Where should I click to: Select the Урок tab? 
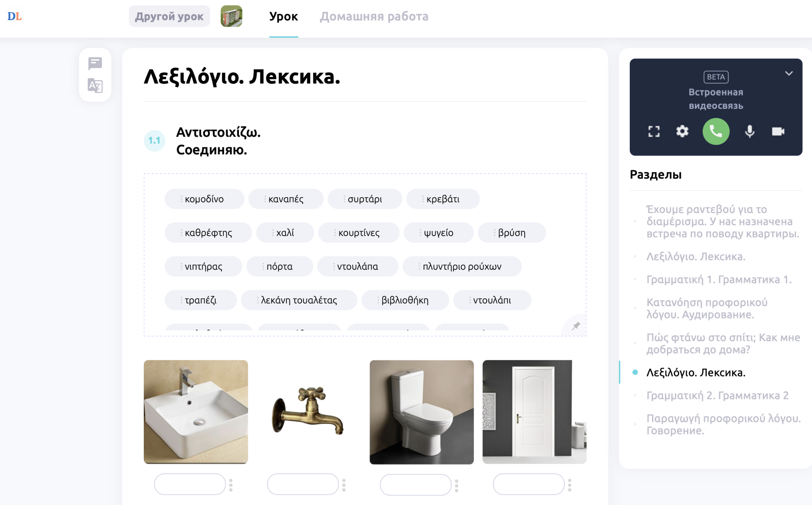(283, 16)
